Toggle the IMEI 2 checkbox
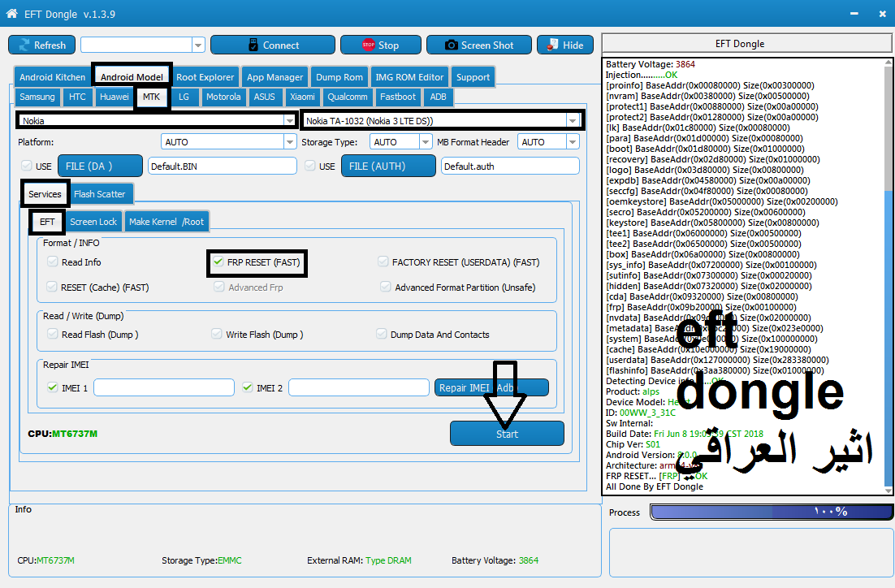 pos(247,387)
